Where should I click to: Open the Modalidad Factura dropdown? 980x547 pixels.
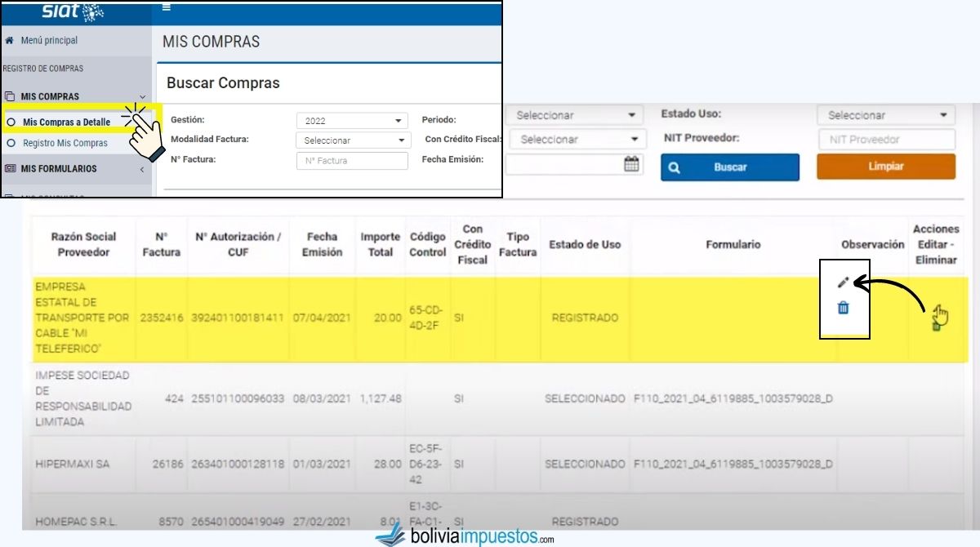(353, 140)
